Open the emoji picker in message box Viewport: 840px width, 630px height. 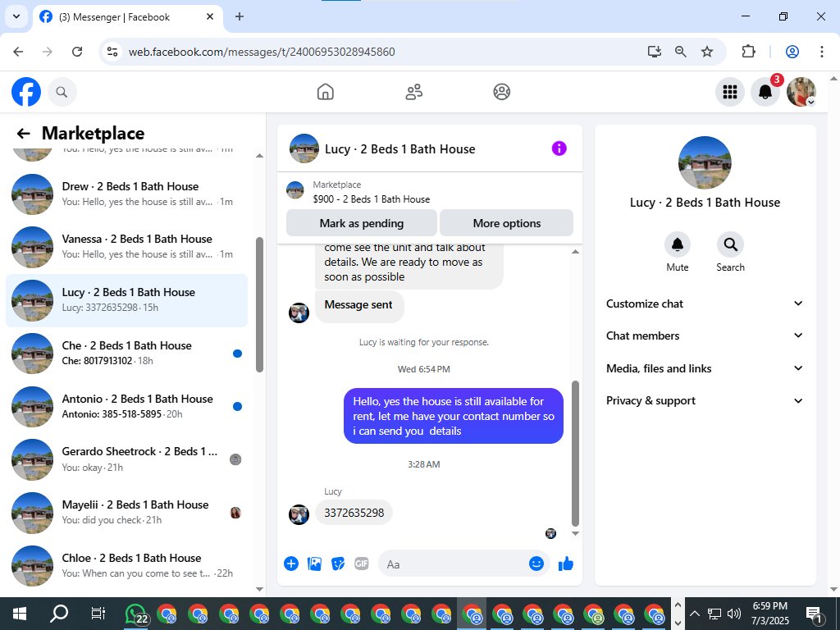536,564
